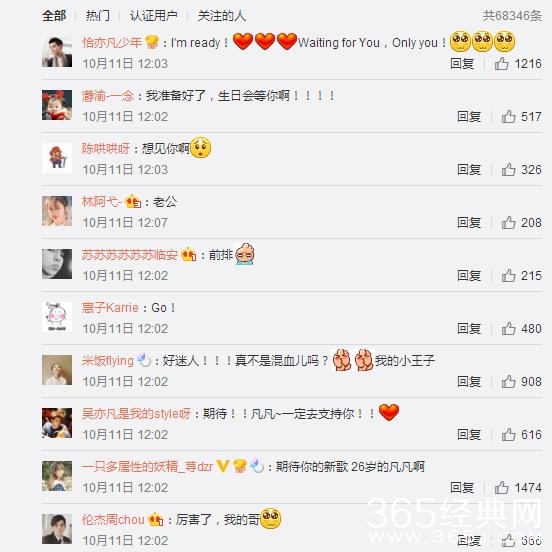Viewport: 552px width, 552px height.
Task: Click thumbs-up beside 480 on Go! comment
Action: [508, 328]
